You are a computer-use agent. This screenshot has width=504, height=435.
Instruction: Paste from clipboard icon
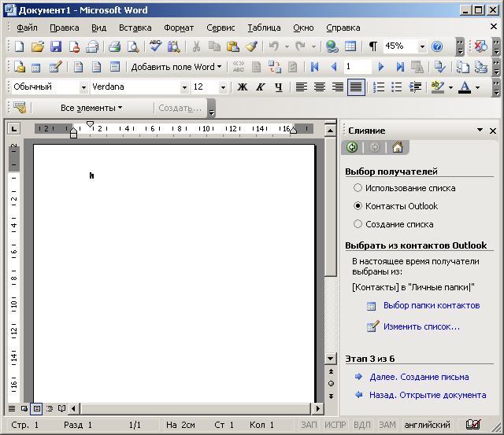[x=233, y=47]
